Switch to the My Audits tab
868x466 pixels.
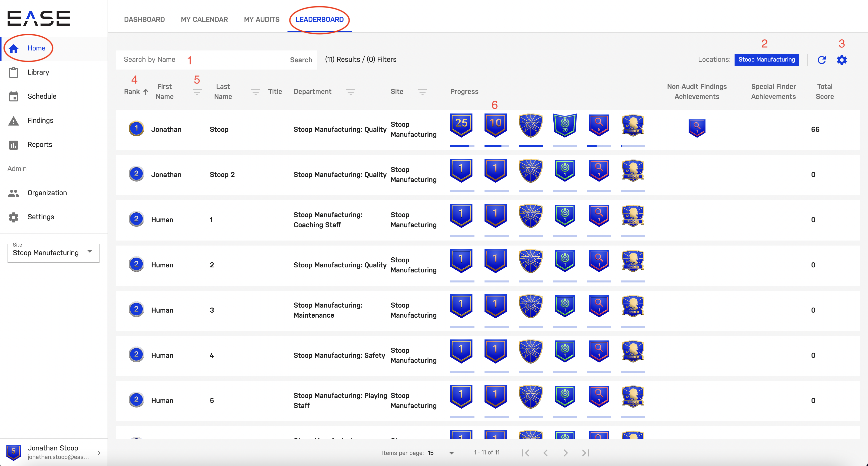coord(261,19)
